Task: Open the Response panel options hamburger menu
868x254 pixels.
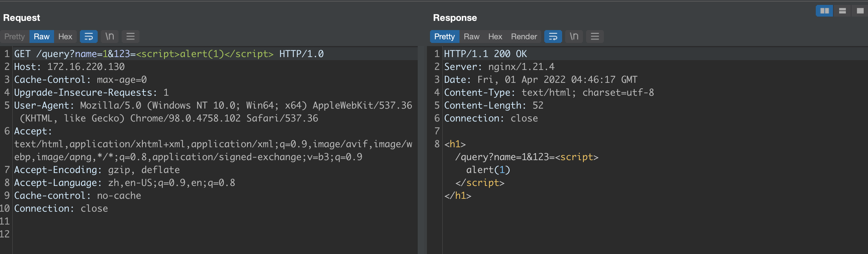Action: tap(595, 36)
